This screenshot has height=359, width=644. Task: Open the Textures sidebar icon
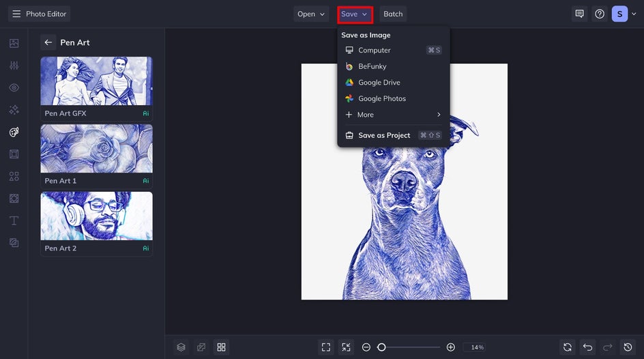[x=14, y=243]
